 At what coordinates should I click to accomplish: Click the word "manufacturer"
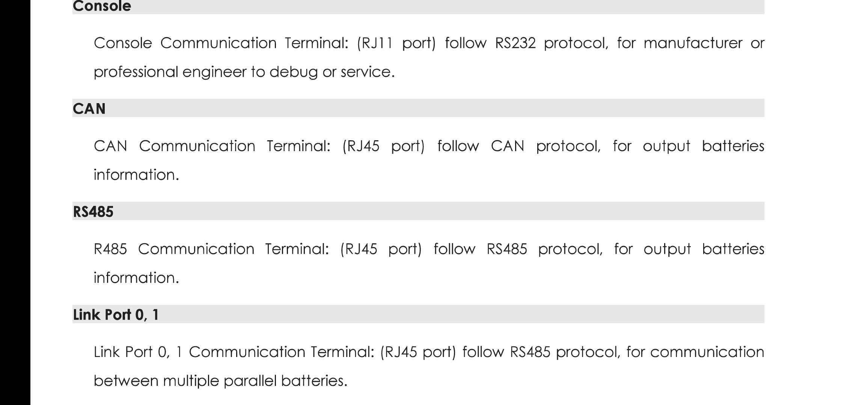693,43
